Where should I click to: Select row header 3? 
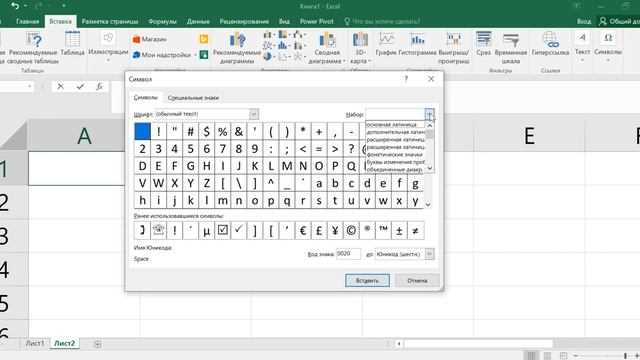point(14,236)
